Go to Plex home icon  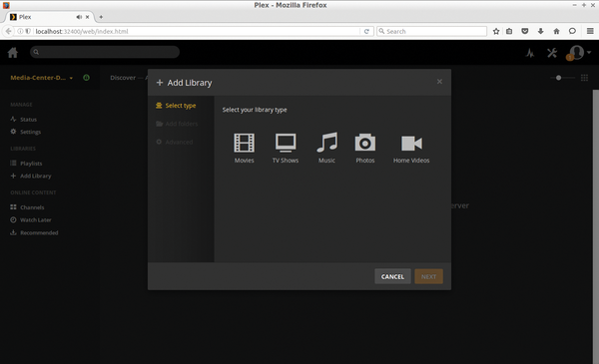pos(13,52)
